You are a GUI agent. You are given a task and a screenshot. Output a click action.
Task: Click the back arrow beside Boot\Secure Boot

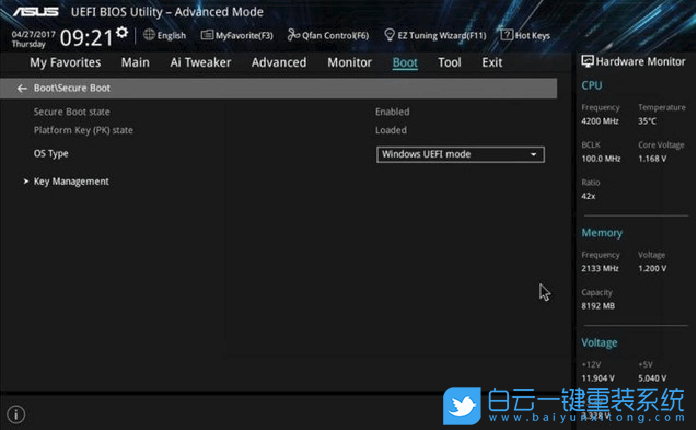22,89
